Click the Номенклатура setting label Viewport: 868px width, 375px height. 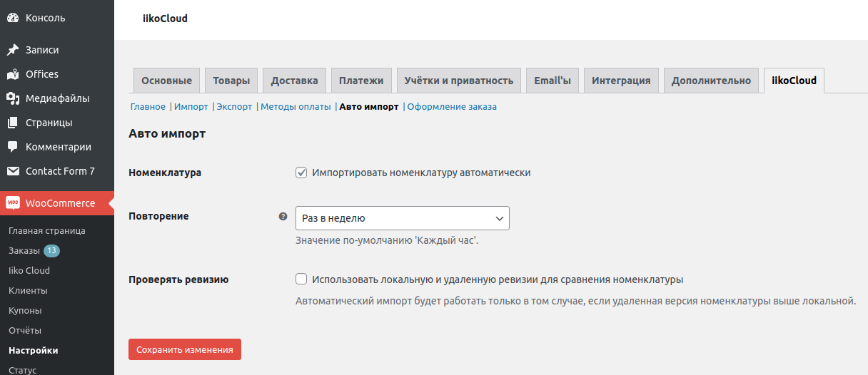pos(165,173)
